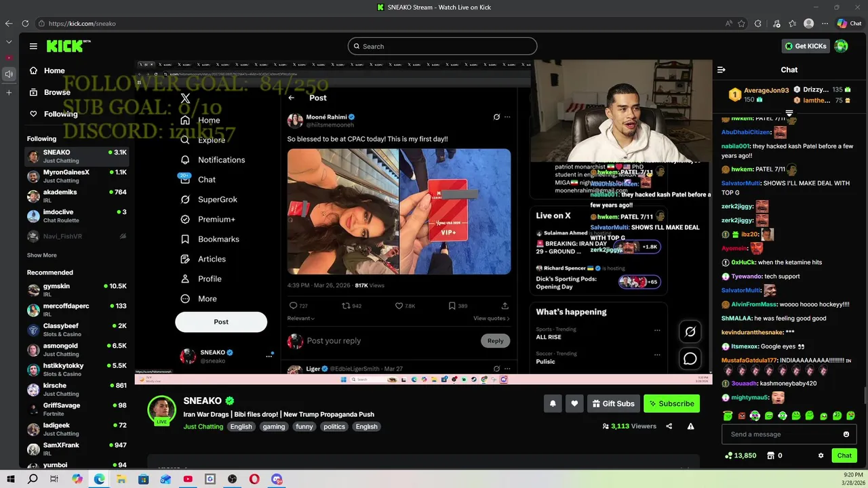Image resolution: width=868 pixels, height=488 pixels.
Task: Share the stream via the share icon
Action: (x=669, y=426)
